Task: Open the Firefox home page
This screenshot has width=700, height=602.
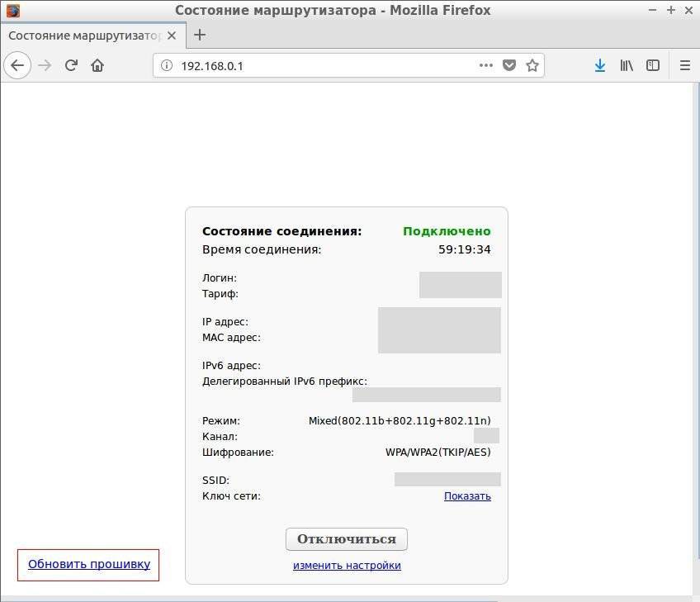Action: click(97, 65)
